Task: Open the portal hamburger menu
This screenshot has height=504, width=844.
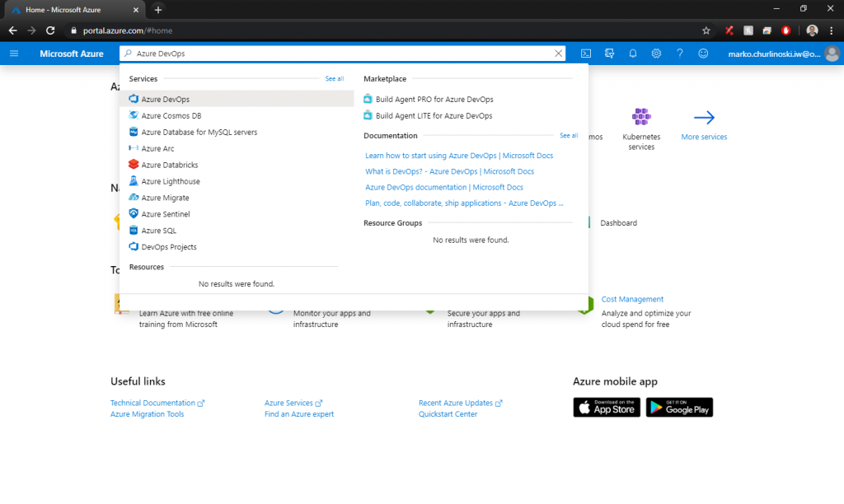Action: [14, 54]
